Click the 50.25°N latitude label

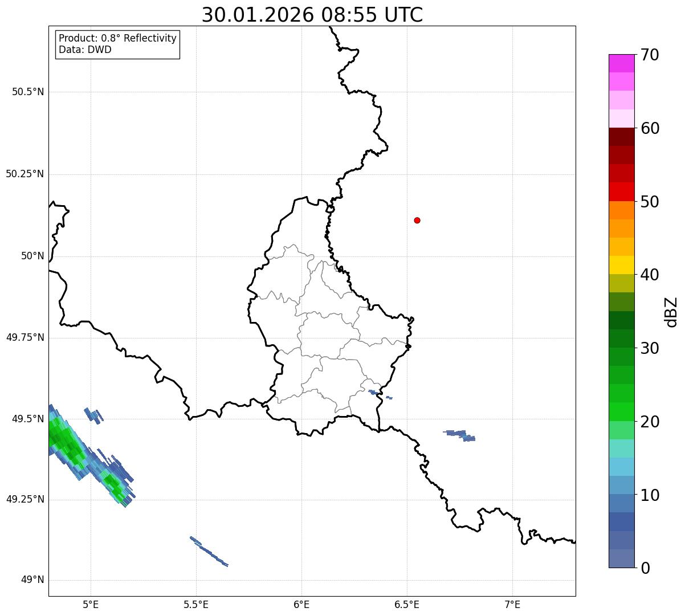coord(25,174)
